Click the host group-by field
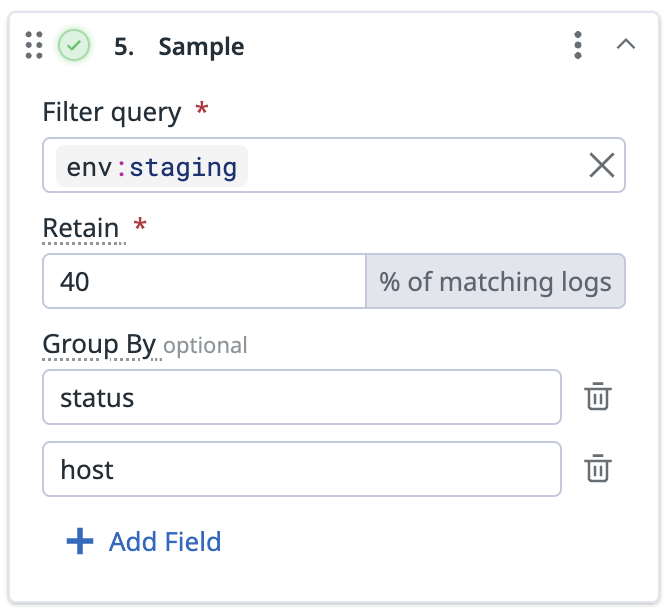Viewport: 672px width, 616px height. coord(302,469)
